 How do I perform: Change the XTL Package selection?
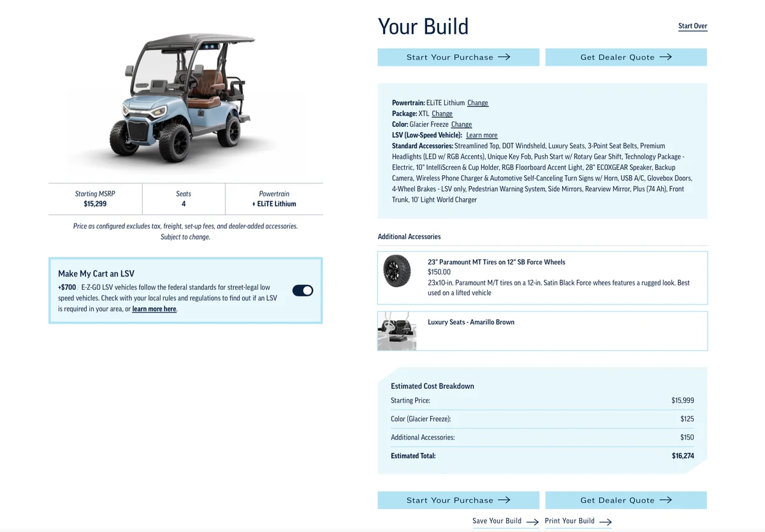click(x=442, y=113)
